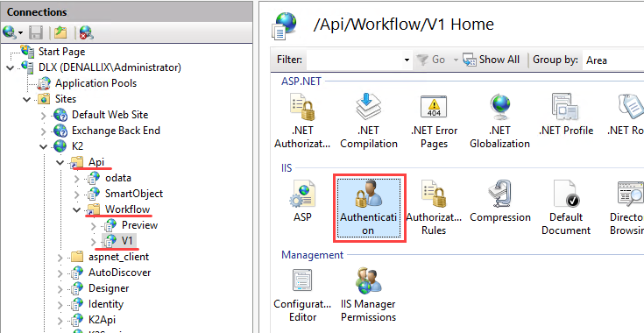644x333 pixels.
Task: Expand the Preview node
Action: coord(93,225)
